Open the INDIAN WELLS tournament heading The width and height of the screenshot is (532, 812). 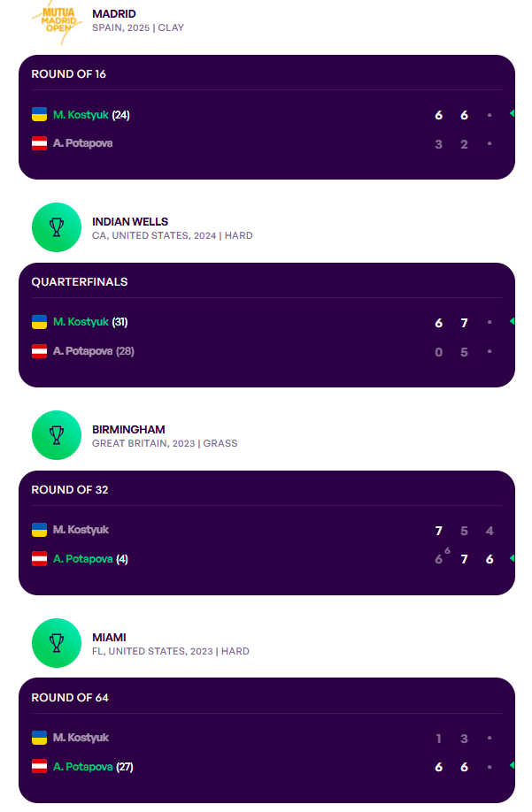(x=130, y=222)
